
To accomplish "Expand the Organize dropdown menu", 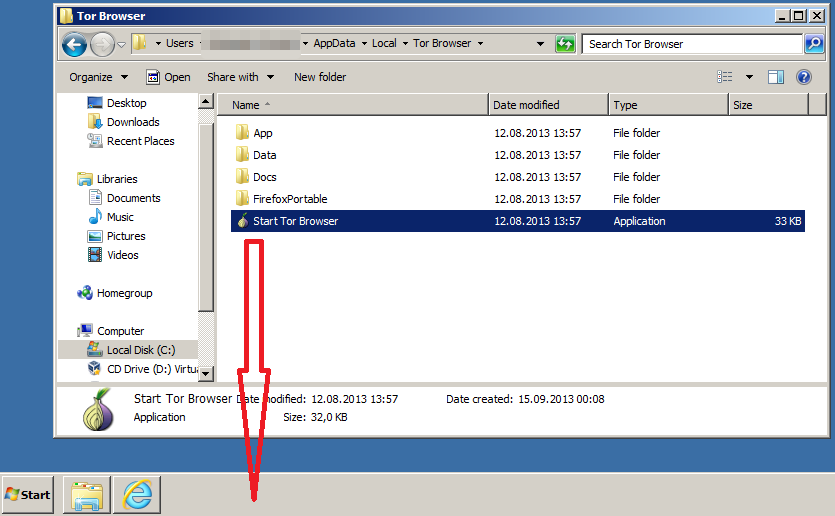I will coord(98,77).
